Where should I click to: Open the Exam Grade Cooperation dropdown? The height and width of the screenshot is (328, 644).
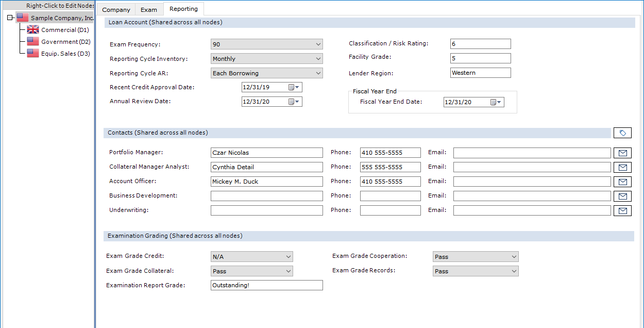click(513, 256)
